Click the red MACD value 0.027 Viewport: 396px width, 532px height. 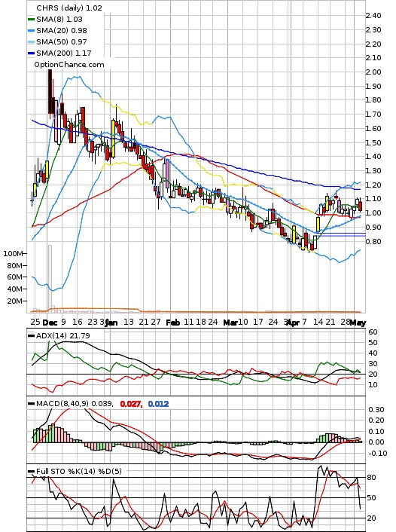(x=131, y=404)
